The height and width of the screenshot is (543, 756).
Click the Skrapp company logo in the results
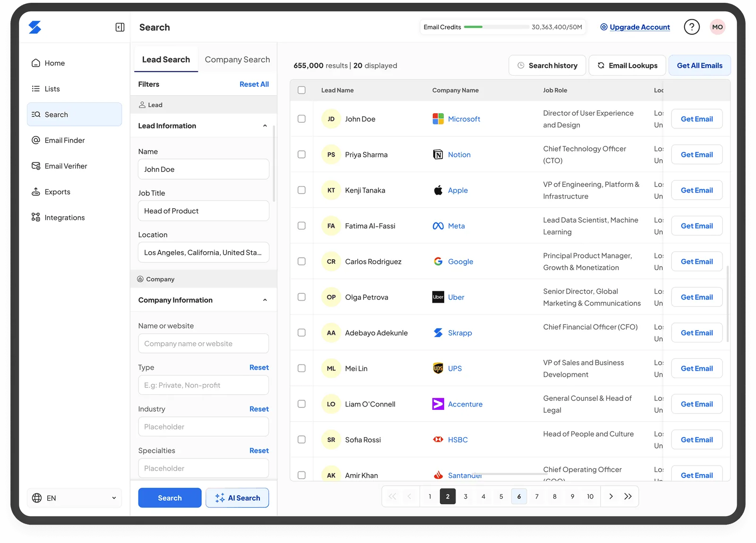tap(438, 333)
